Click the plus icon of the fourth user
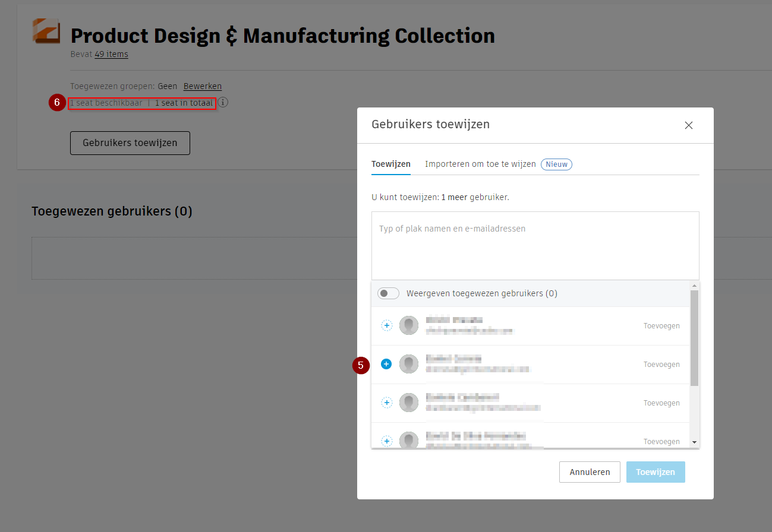 point(386,441)
